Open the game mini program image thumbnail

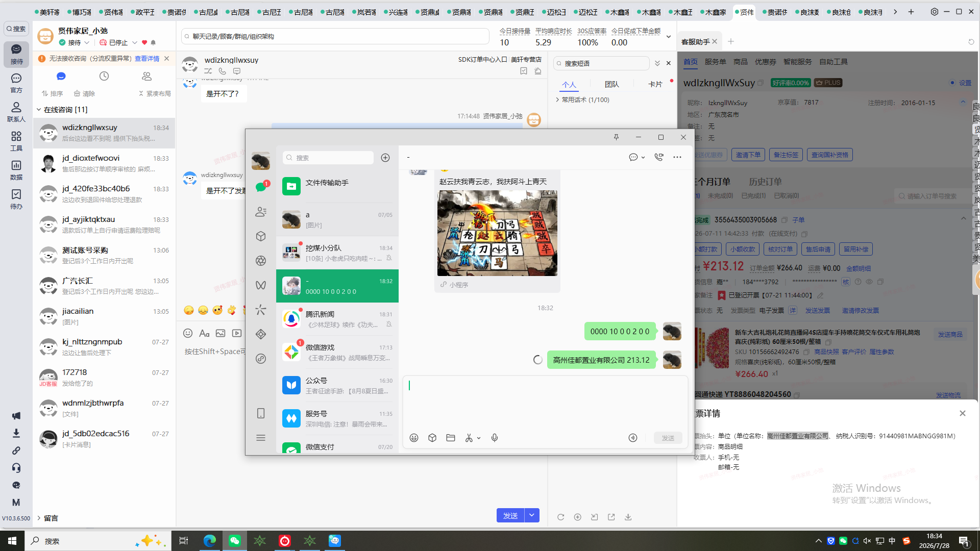coord(497,233)
